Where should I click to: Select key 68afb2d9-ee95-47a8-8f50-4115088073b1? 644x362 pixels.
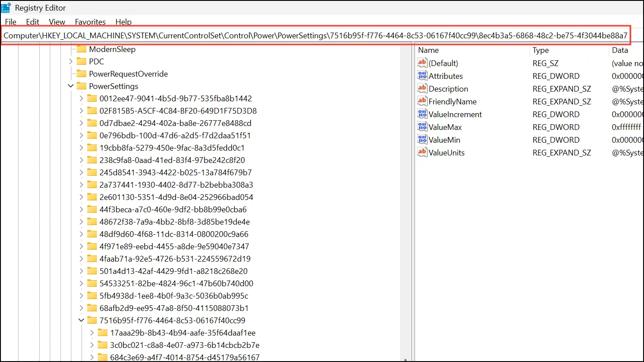(x=174, y=308)
